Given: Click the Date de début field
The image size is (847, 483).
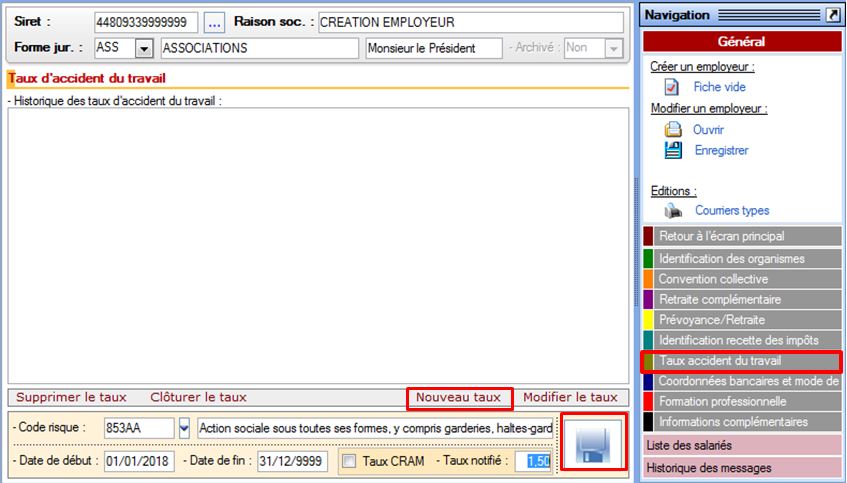Looking at the screenshot, I should click(139, 461).
